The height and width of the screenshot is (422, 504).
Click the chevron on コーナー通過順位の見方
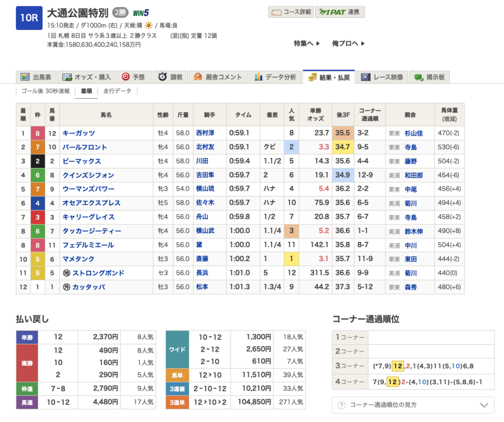pyautogui.click(x=484, y=405)
